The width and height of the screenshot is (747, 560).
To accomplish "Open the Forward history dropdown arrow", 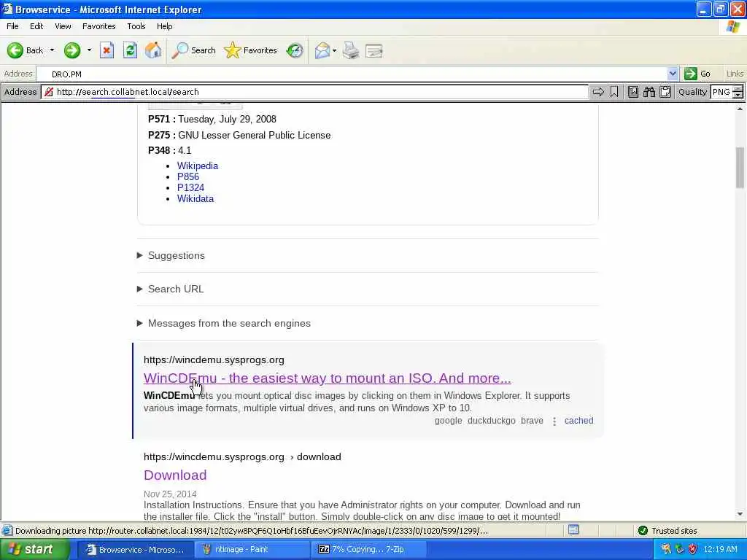I will (x=89, y=50).
